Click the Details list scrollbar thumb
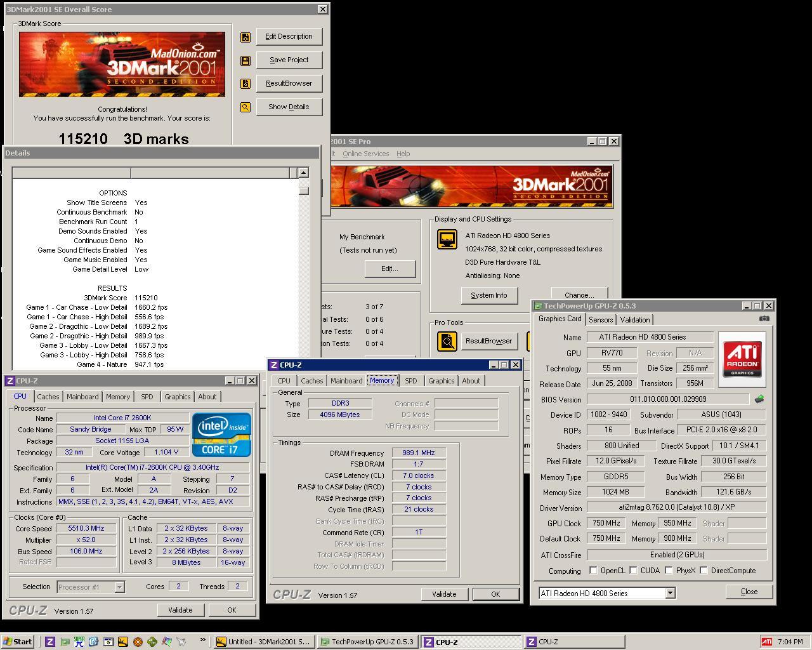The height and width of the screenshot is (650, 812). tap(303, 190)
